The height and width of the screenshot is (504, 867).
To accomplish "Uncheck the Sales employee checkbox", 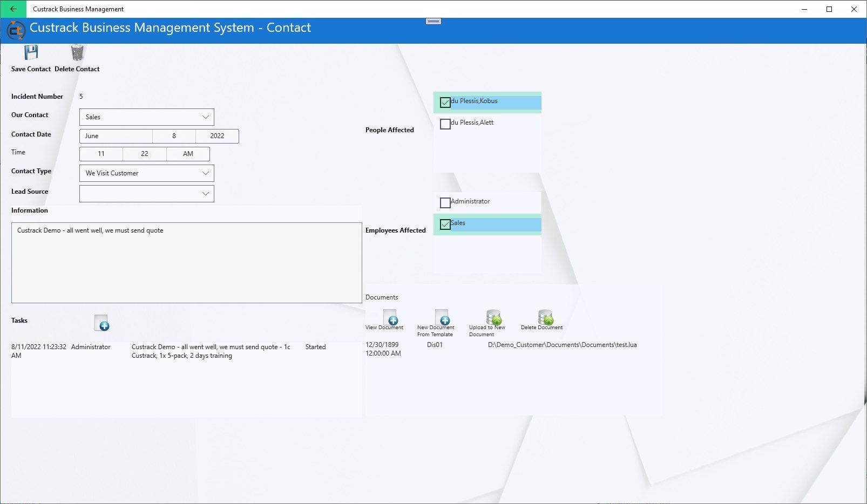I will 445,224.
